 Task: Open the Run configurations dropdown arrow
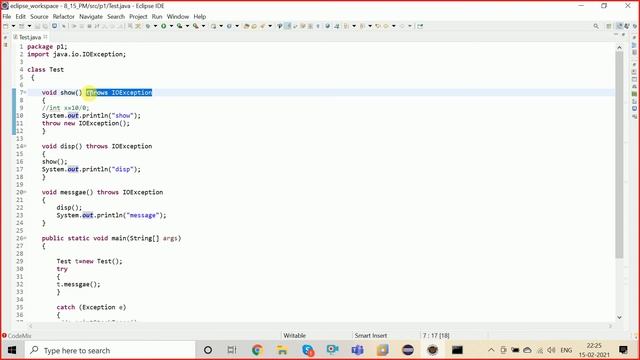171,26
